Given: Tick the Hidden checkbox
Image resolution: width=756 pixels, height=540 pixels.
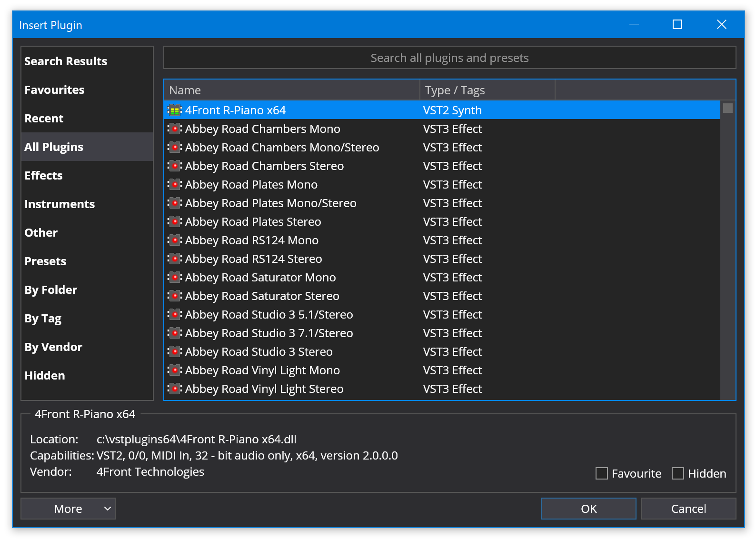Looking at the screenshot, I should click(678, 473).
